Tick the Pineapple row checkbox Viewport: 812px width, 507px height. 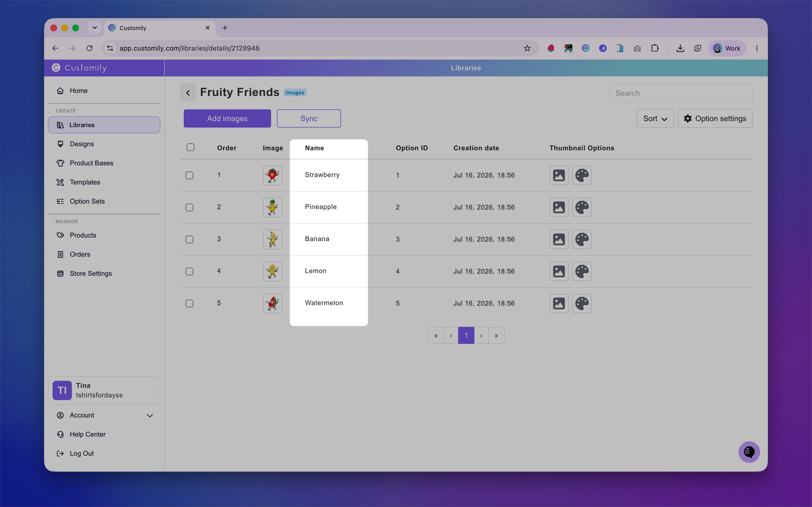click(190, 207)
